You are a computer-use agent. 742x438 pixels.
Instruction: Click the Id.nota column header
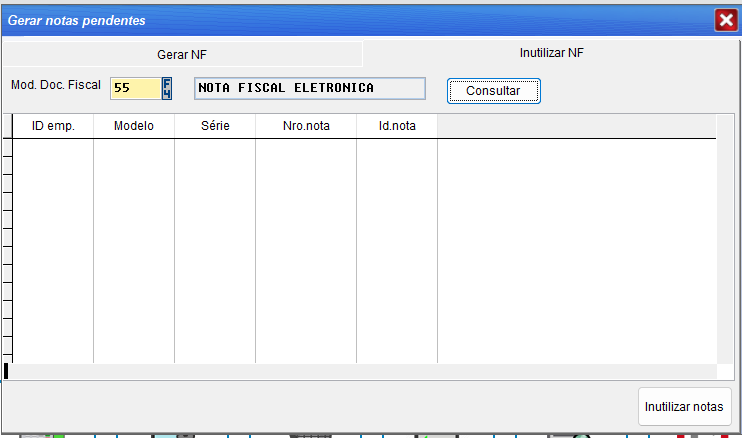click(x=397, y=126)
